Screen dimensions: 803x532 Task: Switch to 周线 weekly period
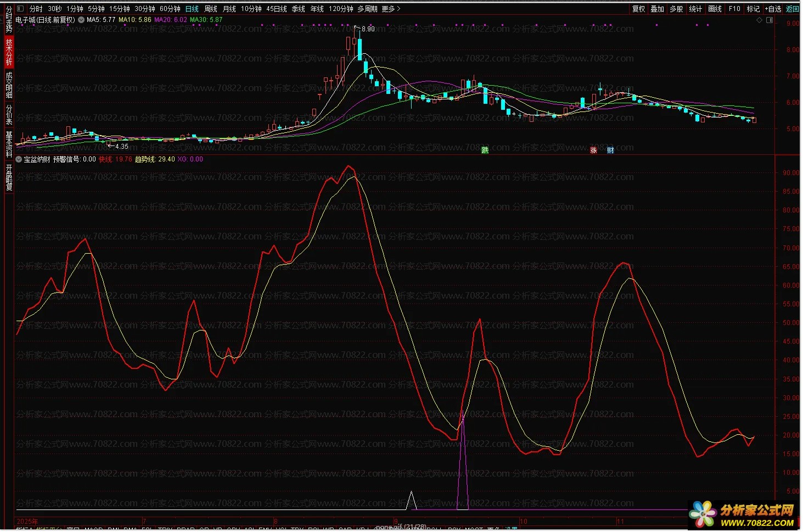pyautogui.click(x=211, y=9)
